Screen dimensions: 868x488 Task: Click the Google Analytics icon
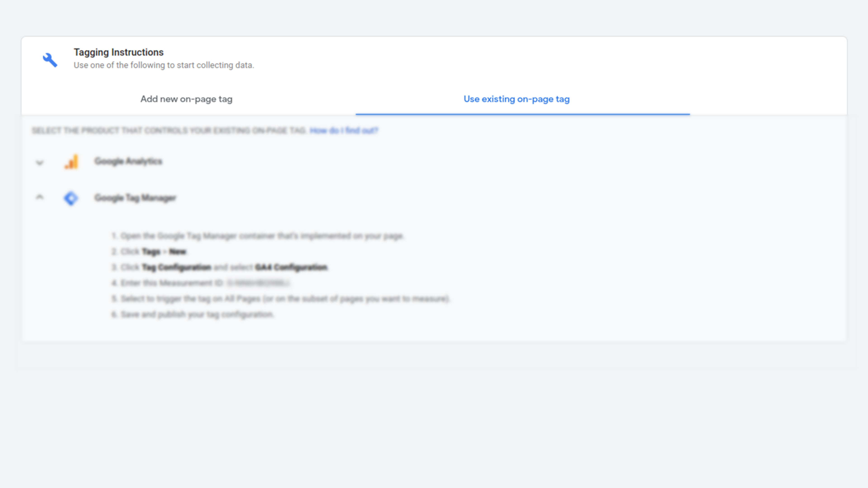(x=71, y=161)
